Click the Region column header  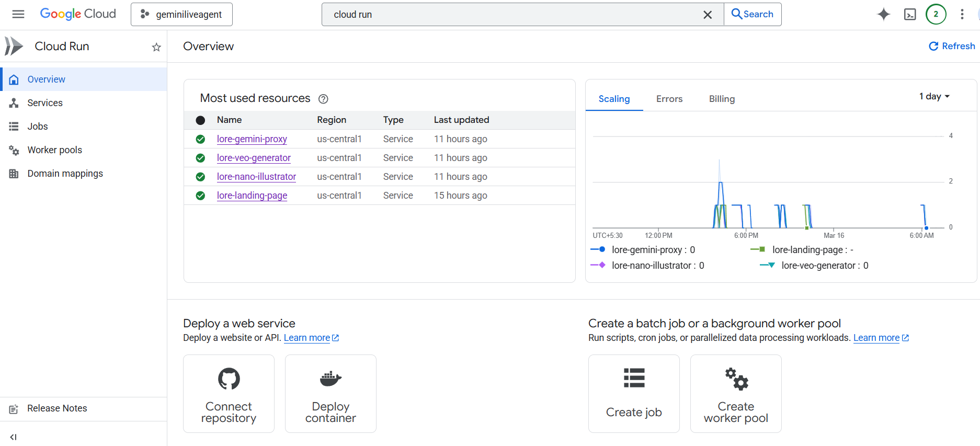click(332, 120)
